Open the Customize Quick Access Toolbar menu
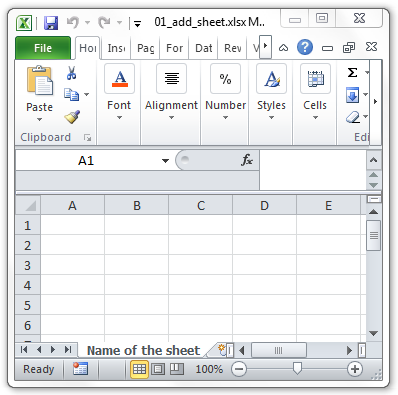The width and height of the screenshot is (398, 395). 137,24
